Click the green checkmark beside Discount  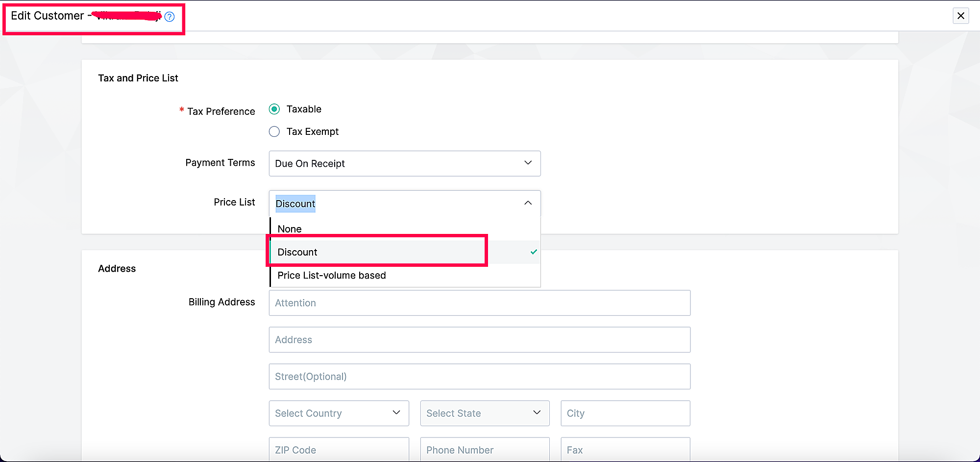tap(534, 252)
